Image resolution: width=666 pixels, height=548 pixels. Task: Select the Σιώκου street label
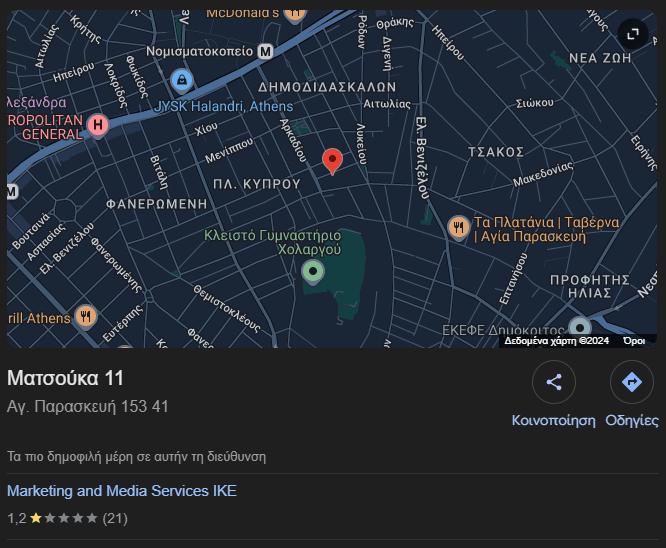click(x=535, y=103)
